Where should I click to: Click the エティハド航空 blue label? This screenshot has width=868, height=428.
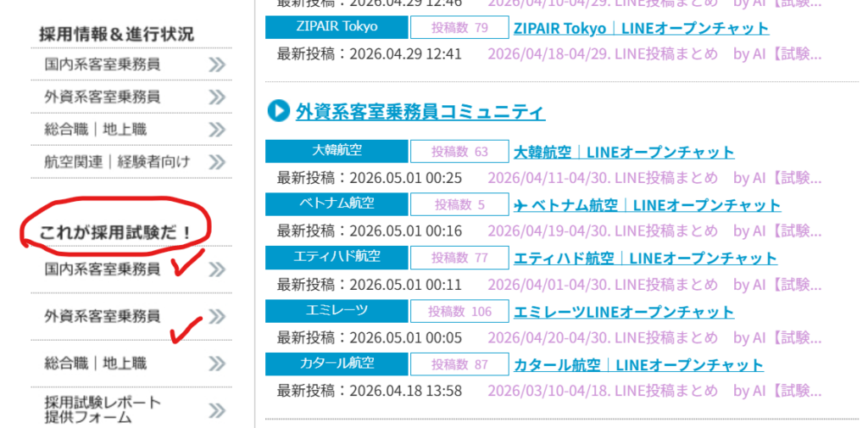pos(337,257)
